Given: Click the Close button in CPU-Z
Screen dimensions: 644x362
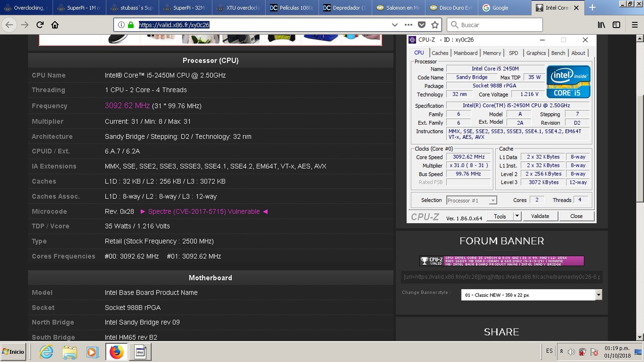Looking at the screenshot, I should [x=576, y=216].
